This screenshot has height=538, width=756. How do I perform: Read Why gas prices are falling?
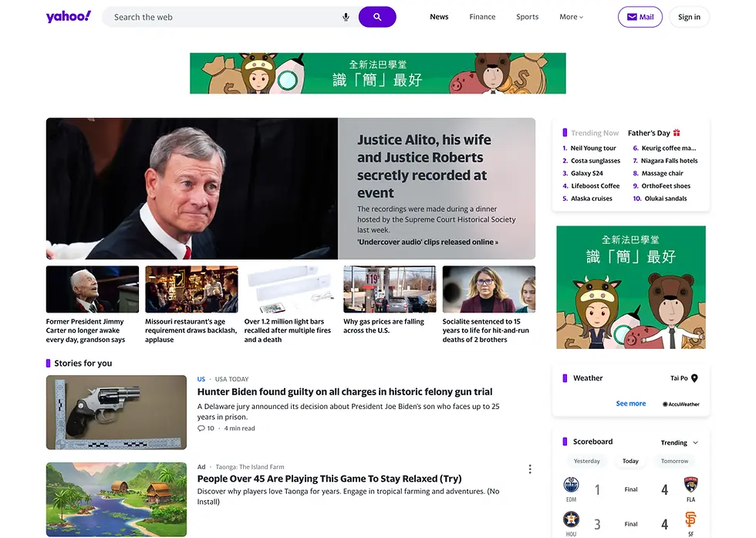click(384, 326)
